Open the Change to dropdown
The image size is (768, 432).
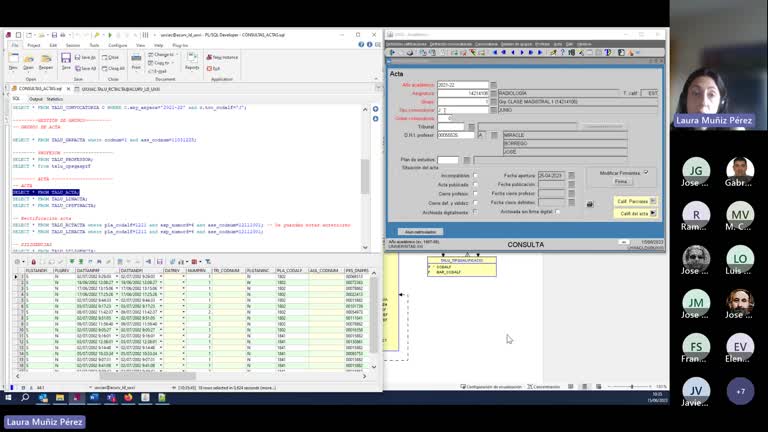tap(163, 54)
